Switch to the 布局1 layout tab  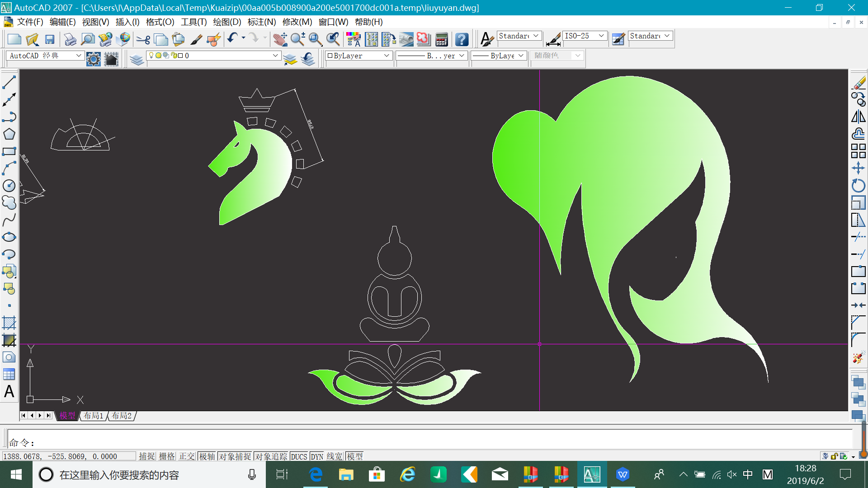pos(94,415)
